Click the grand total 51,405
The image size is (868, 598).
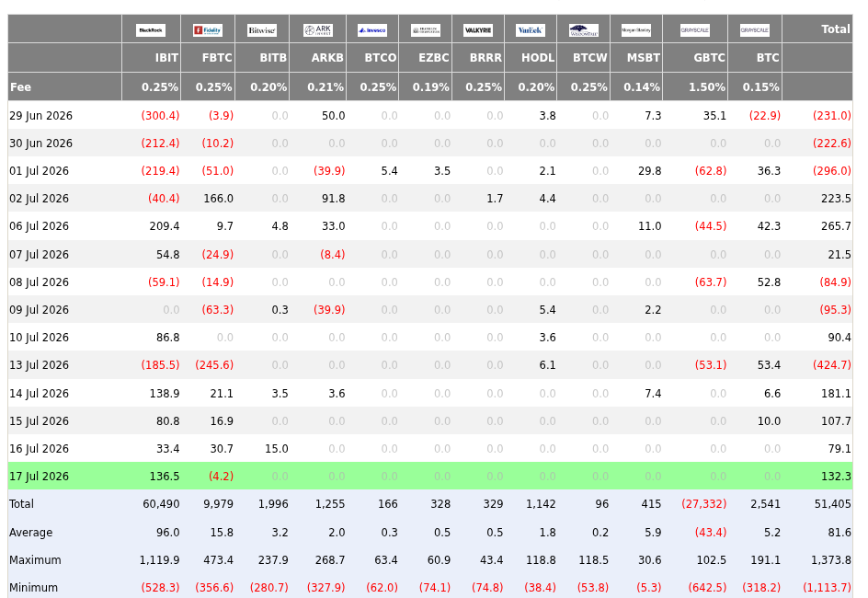point(832,504)
